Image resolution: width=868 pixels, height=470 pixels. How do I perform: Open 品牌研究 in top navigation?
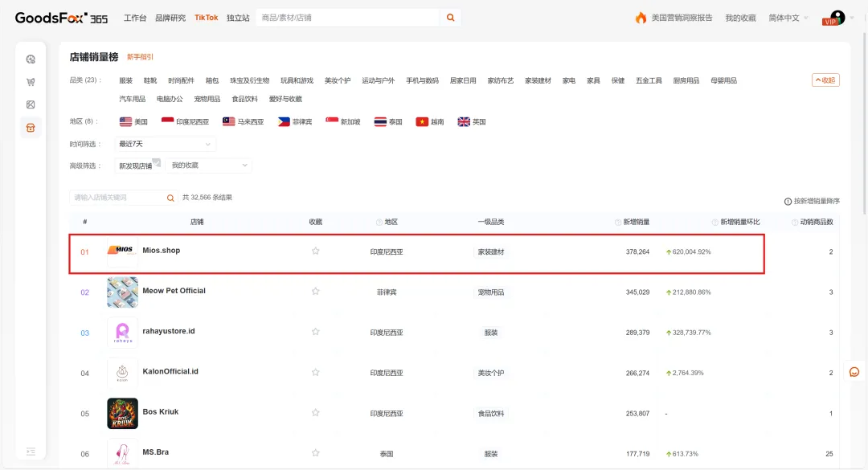[x=170, y=18]
